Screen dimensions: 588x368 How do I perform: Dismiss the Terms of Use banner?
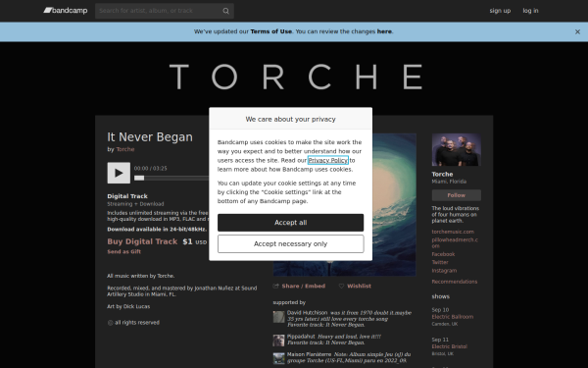[x=577, y=32]
